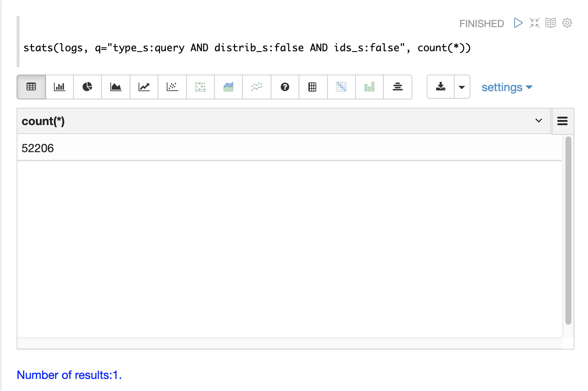This screenshot has width=588, height=391.
Task: Choose the area chart visualization
Action: tap(116, 87)
